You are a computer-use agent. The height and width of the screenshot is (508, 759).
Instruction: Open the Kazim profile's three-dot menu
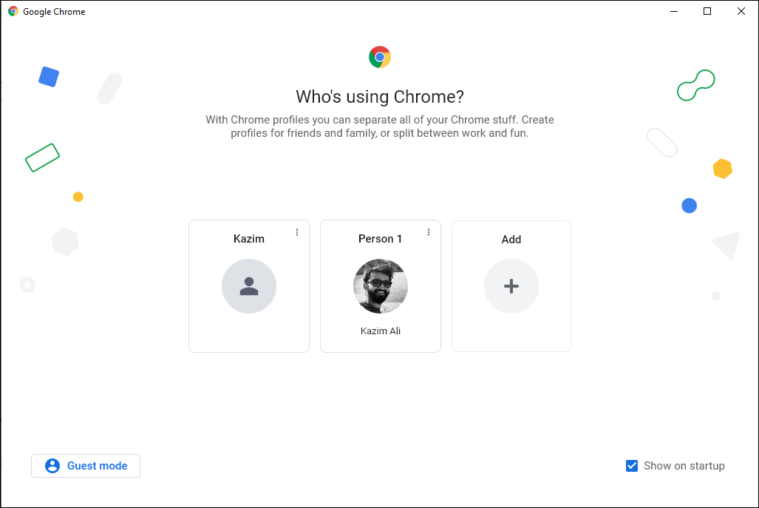tap(297, 232)
